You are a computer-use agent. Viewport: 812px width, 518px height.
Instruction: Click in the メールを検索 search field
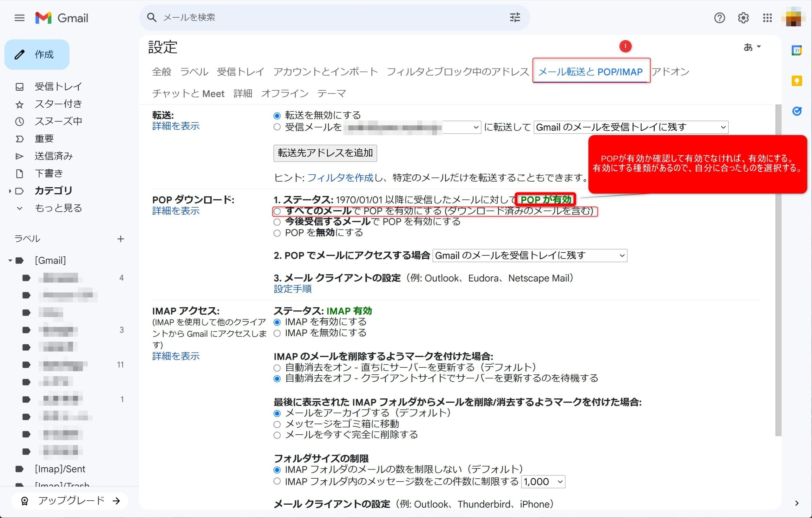(x=304, y=17)
